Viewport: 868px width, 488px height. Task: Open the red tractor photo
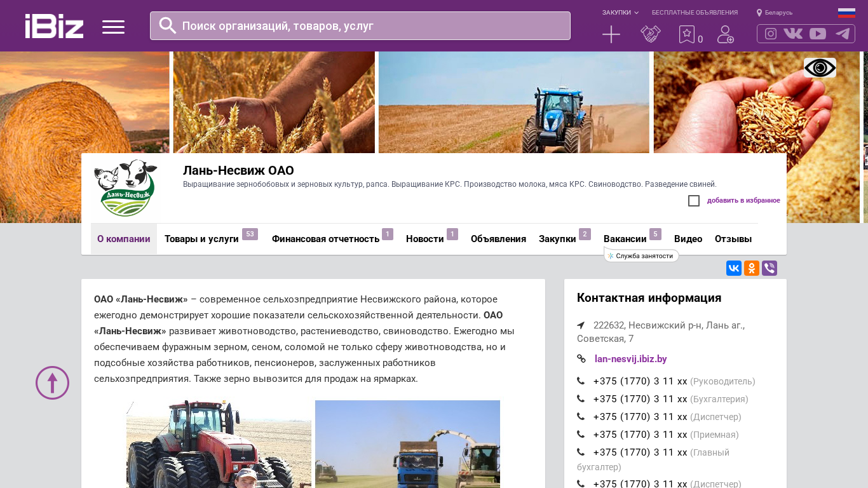219,444
